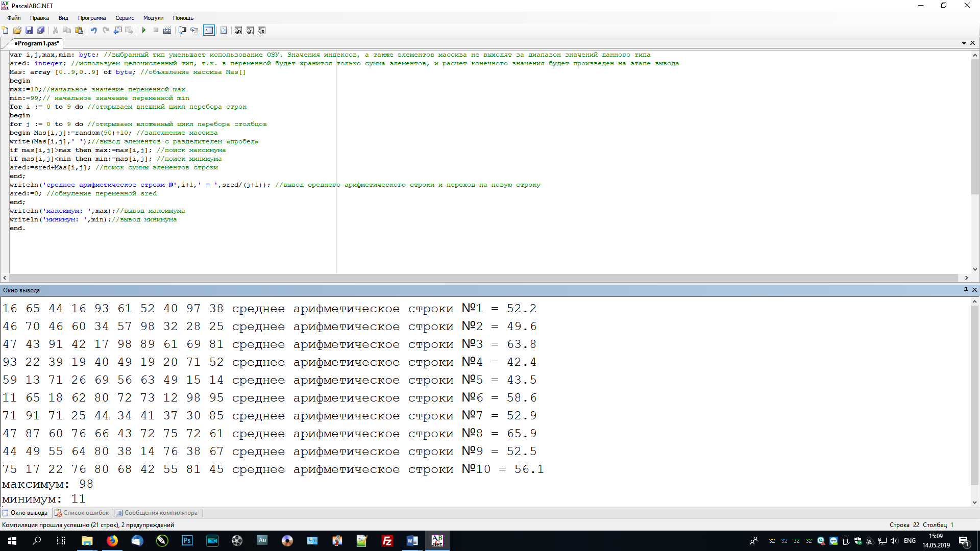Open Firefox from the taskbar

pyautogui.click(x=112, y=541)
